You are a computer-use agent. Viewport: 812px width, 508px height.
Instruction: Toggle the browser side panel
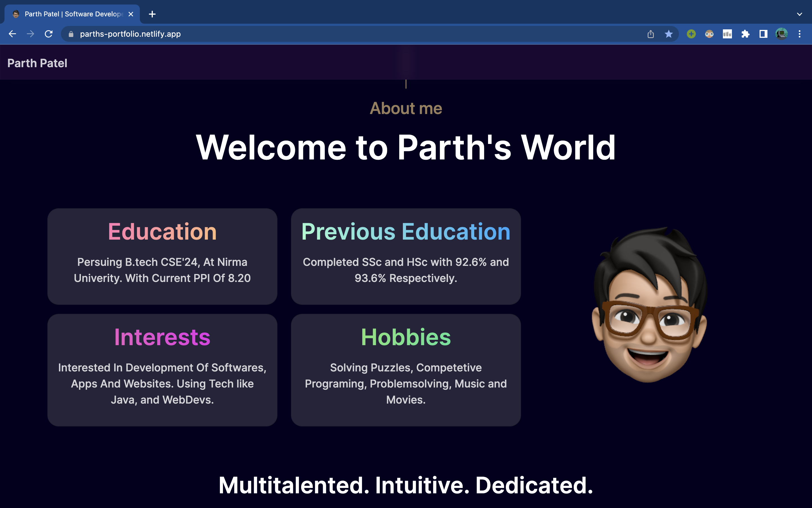tap(763, 34)
